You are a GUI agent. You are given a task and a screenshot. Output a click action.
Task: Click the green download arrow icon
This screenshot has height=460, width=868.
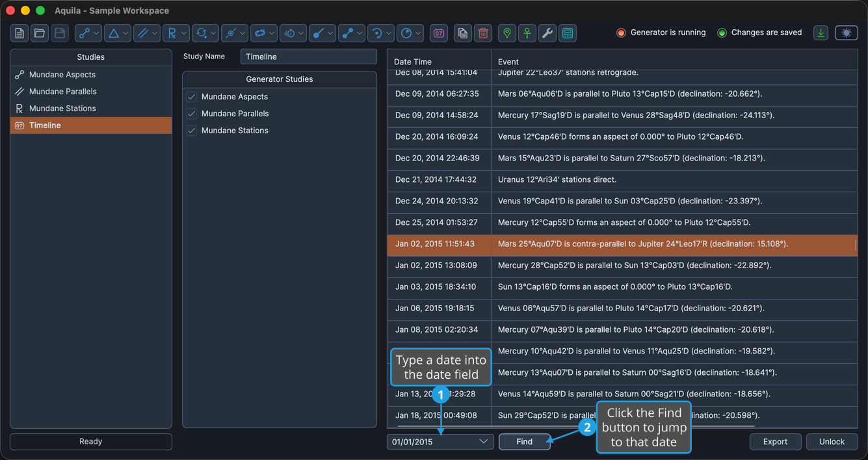point(821,32)
